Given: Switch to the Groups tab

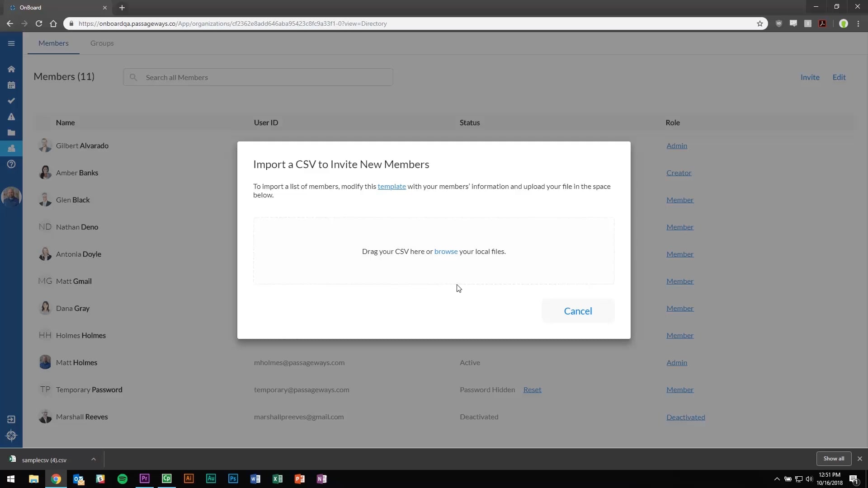Looking at the screenshot, I should [x=102, y=43].
